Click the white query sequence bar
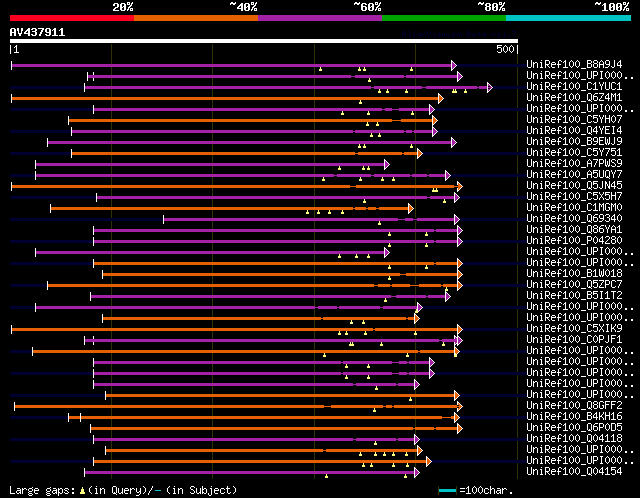The width and height of the screenshot is (640, 498). point(264,41)
